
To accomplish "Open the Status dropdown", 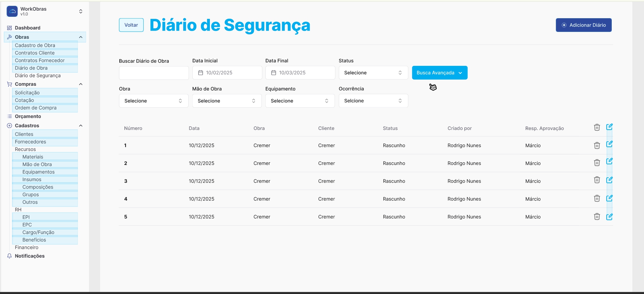I will point(373,73).
